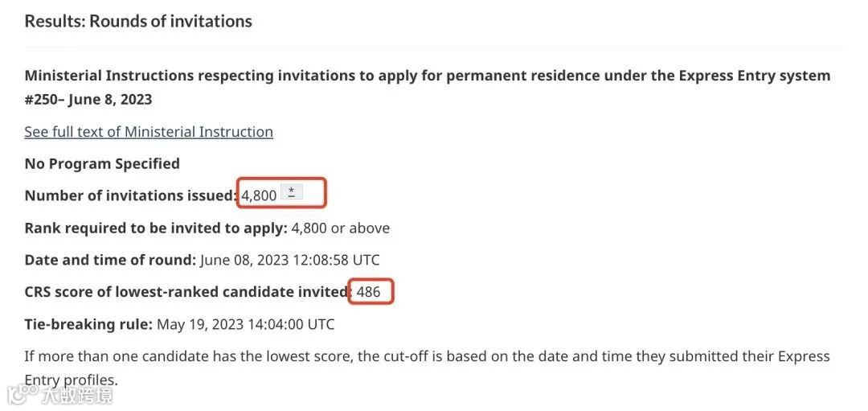Click the Number of invitations issued label
This screenshot has width=868, height=411.
pos(131,195)
